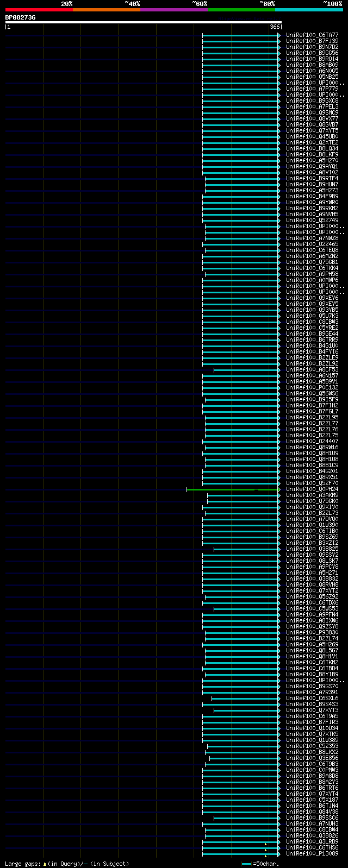Screen dimensions: 348x868
Task: Select hit UniRef100_C0PMW3
Action: pyautogui.click(x=312, y=770)
